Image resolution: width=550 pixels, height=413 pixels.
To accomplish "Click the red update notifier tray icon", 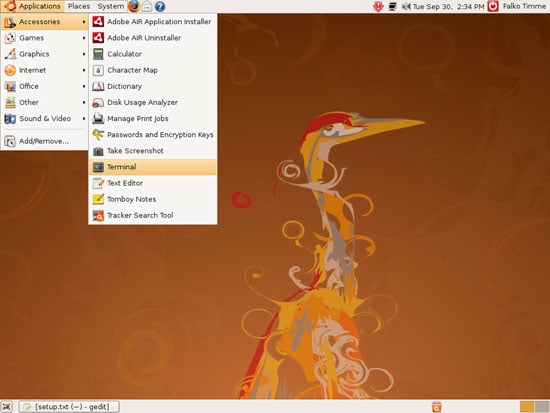I will coord(378,6).
